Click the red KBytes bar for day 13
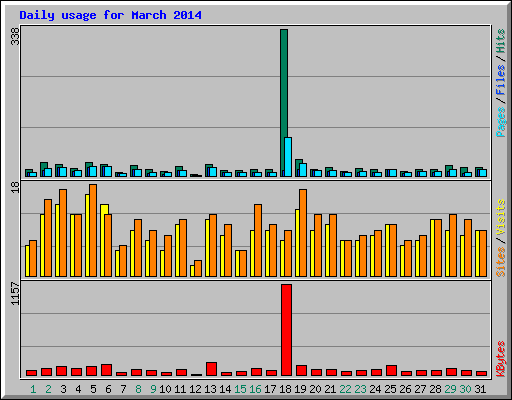The image size is (512, 400). [x=211, y=369]
